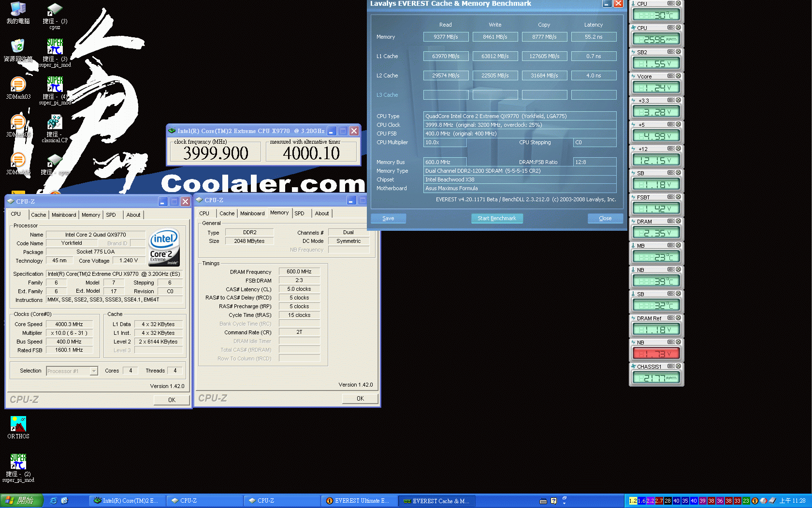The height and width of the screenshot is (508, 812).
Task: Open the 我的電腦 desktop icon
Action: [x=18, y=13]
